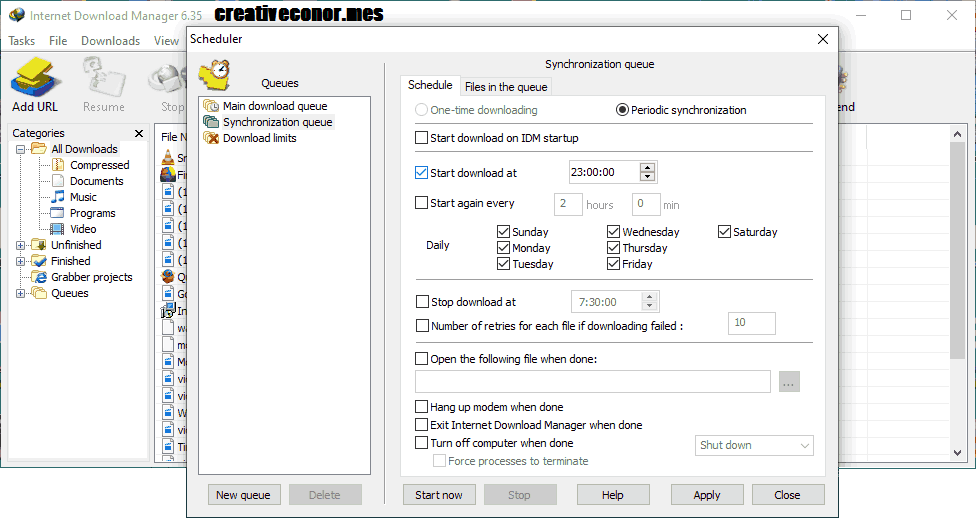
Task: Click the New queue button
Action: 243,495
